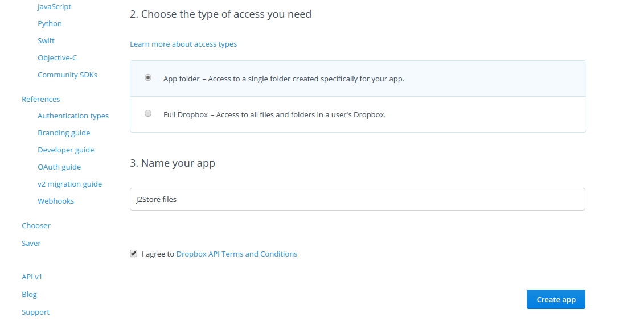Open Community SDKs in sidebar
Image resolution: width=644 pixels, height=334 pixels.
click(x=67, y=75)
